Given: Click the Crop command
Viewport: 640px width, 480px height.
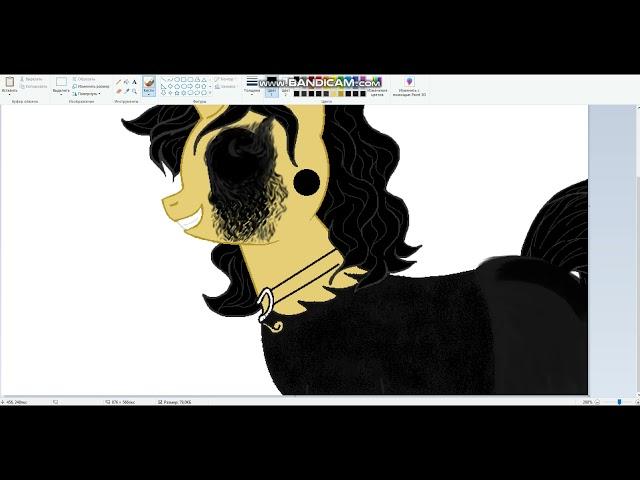Looking at the screenshot, I should [x=84, y=79].
